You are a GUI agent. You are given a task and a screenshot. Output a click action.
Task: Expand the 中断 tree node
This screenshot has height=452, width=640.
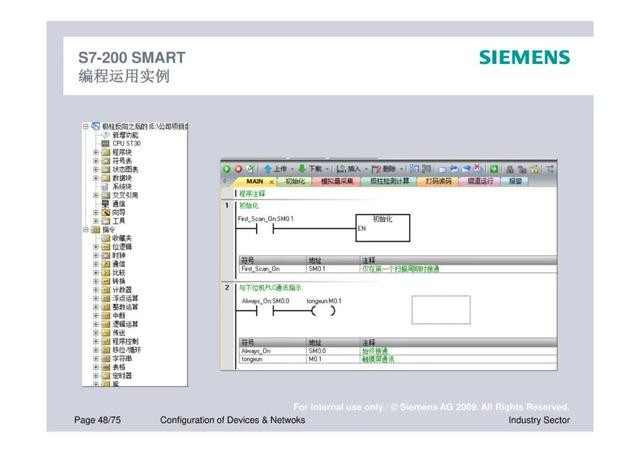coord(96,315)
